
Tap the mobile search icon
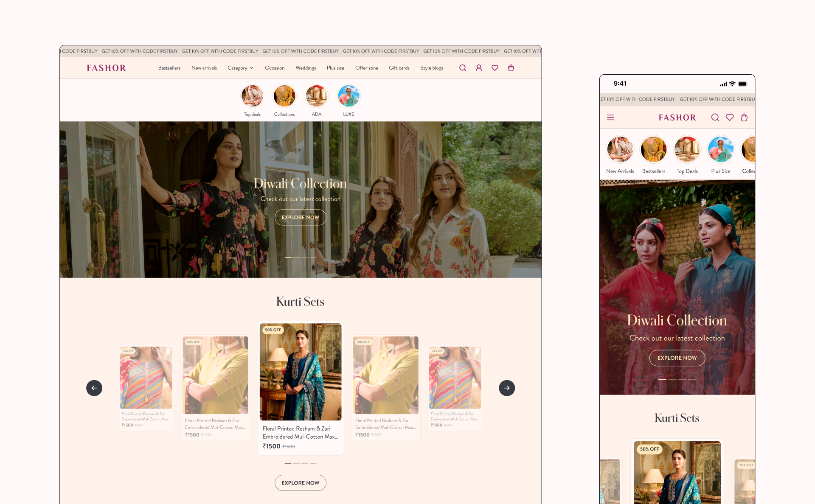click(x=715, y=118)
